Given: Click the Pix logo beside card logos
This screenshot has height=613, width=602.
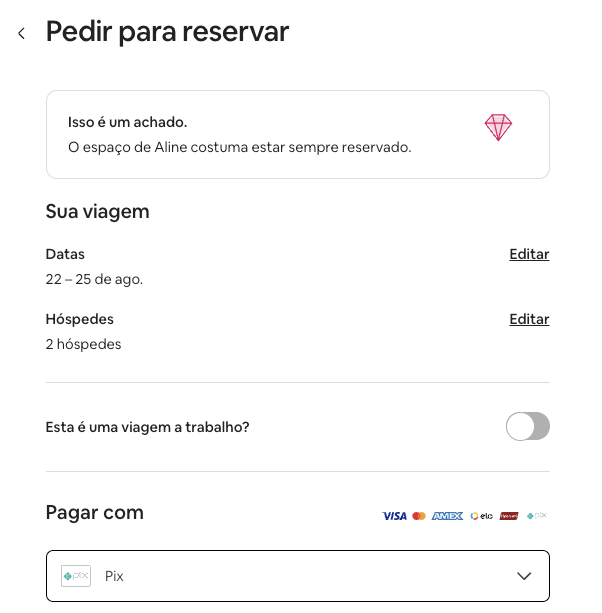Looking at the screenshot, I should tap(537, 516).
